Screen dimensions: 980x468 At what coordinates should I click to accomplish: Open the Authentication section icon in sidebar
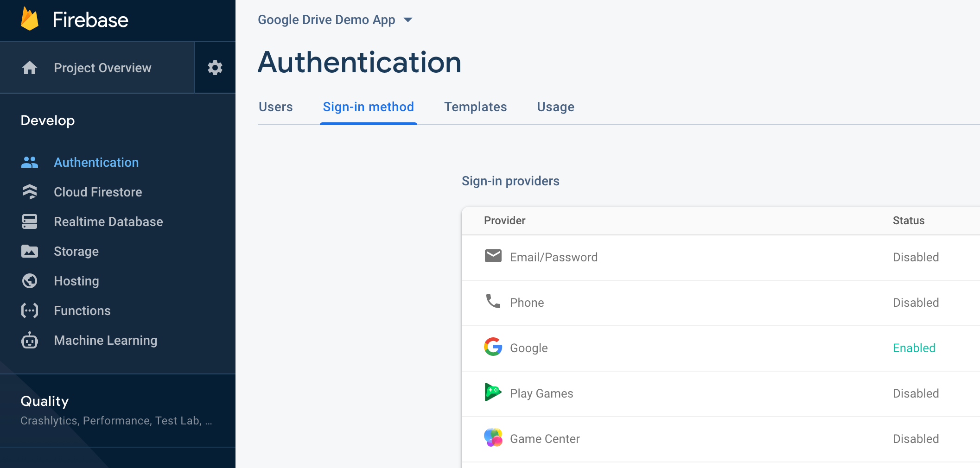[29, 162]
